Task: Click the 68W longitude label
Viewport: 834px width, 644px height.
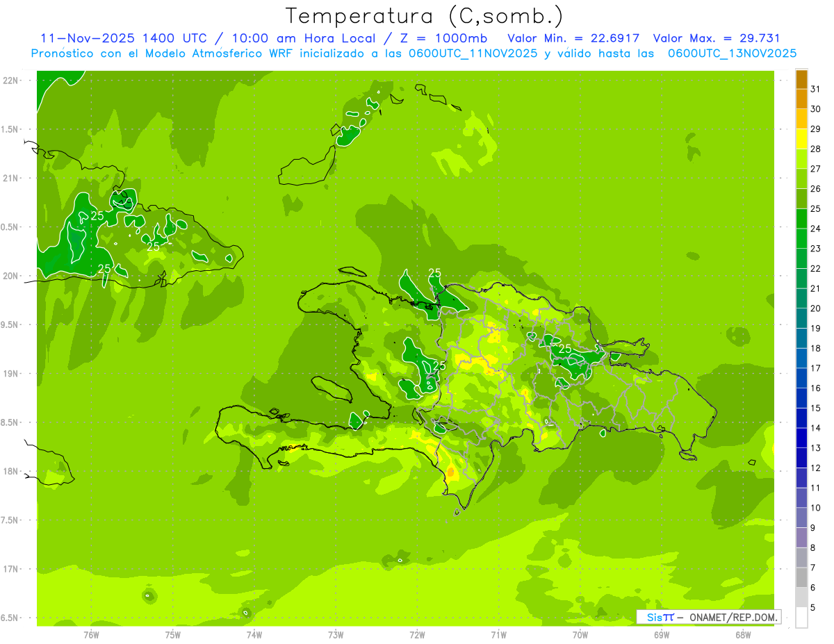Action: 743,634
